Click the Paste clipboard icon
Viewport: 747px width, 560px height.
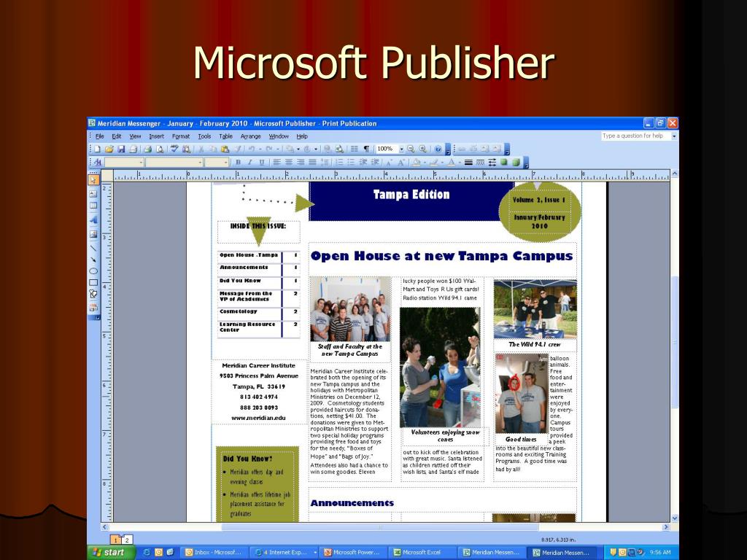(x=225, y=149)
